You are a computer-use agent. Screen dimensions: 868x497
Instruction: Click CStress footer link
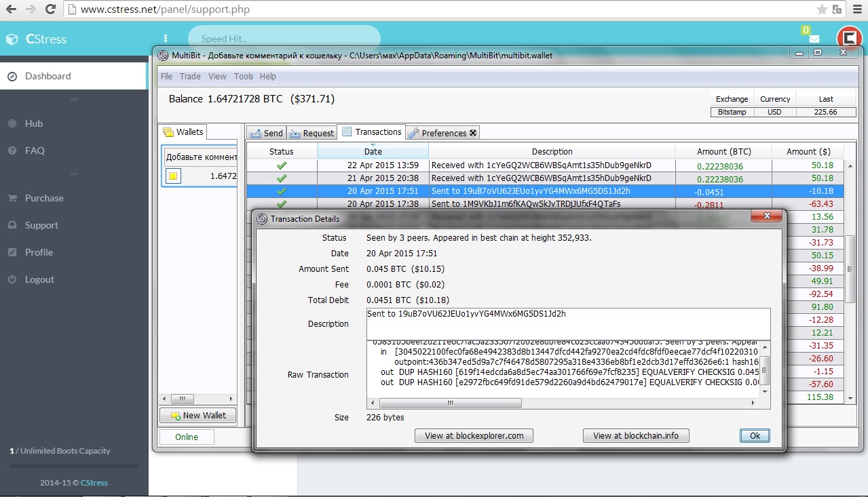click(x=94, y=483)
